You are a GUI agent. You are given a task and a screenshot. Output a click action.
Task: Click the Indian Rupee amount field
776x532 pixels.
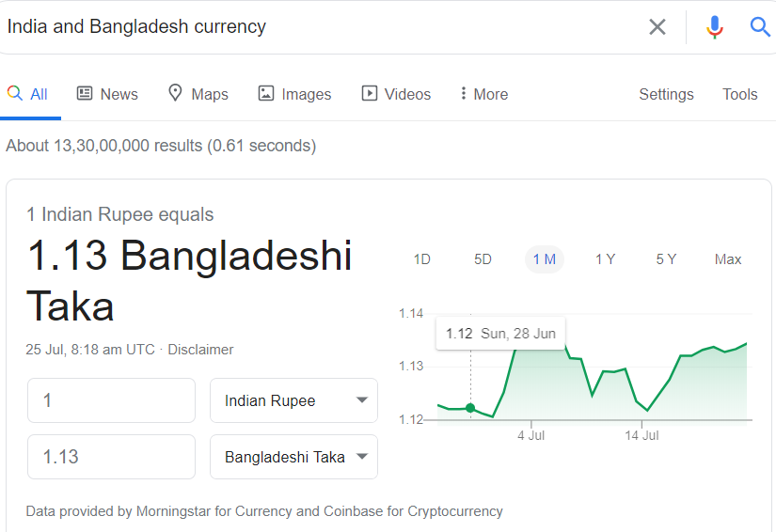click(x=111, y=400)
